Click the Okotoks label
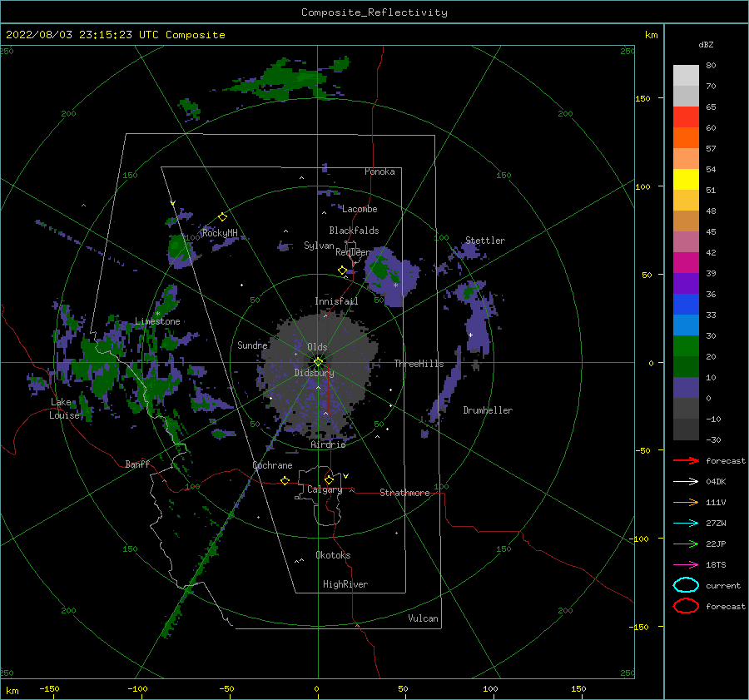The height and width of the screenshot is (700, 749). [x=333, y=555]
